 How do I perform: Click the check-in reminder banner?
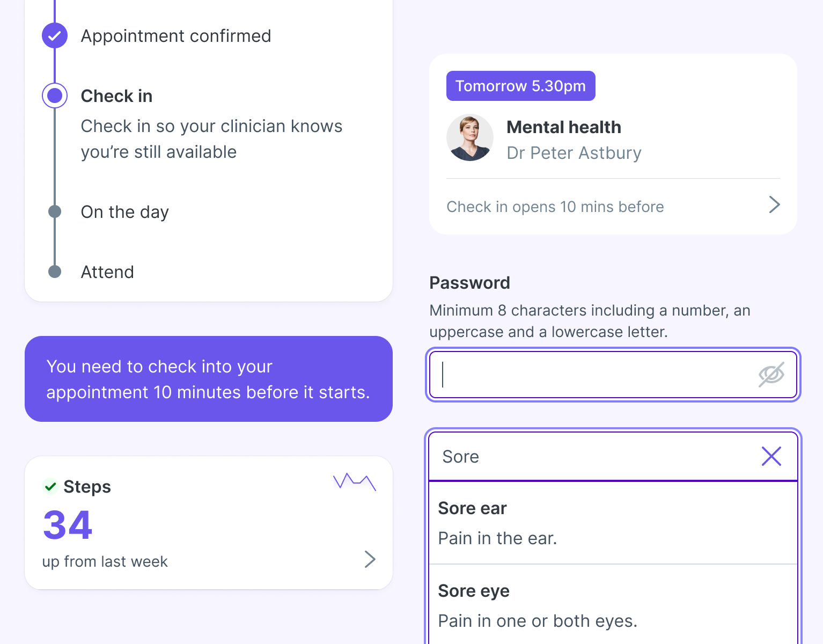209,379
